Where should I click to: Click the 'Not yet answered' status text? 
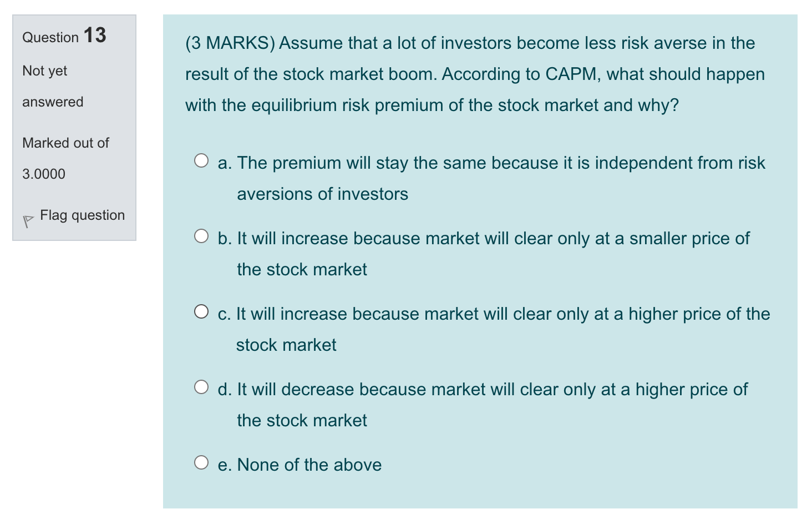53,86
